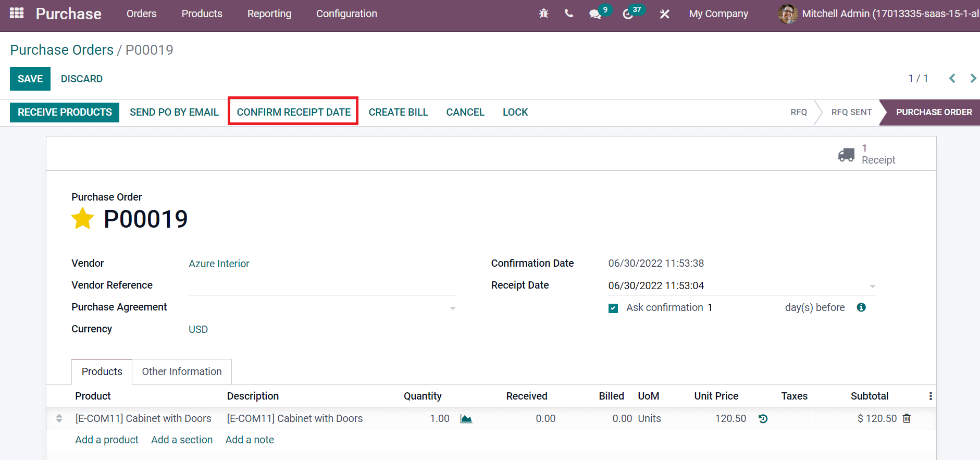Image resolution: width=980 pixels, height=460 pixels.
Task: Toggle the priority star on P00019
Action: tap(82, 219)
